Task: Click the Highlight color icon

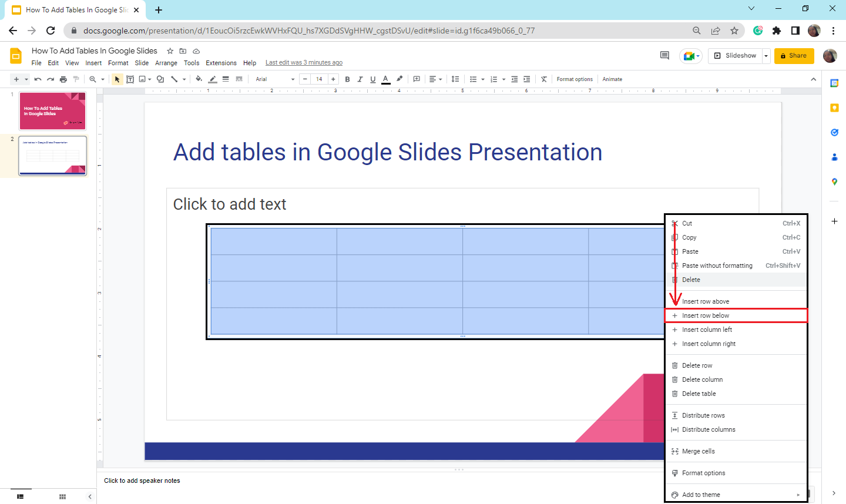Action: click(399, 79)
